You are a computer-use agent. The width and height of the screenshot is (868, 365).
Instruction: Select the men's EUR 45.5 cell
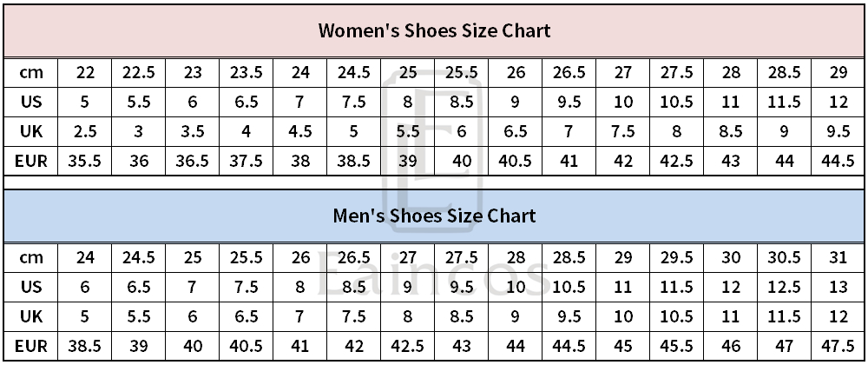[677, 345]
